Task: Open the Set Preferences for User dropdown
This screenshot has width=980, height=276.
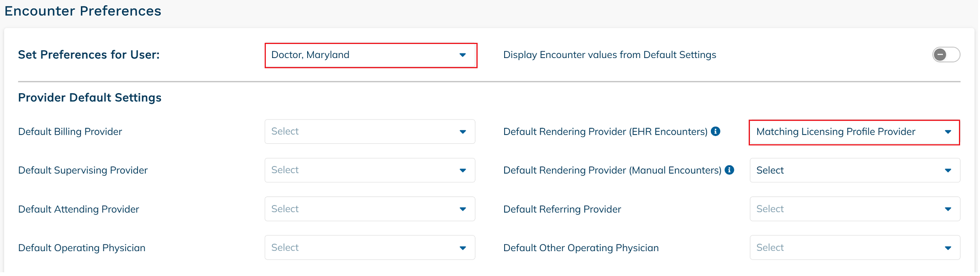Action: click(370, 55)
